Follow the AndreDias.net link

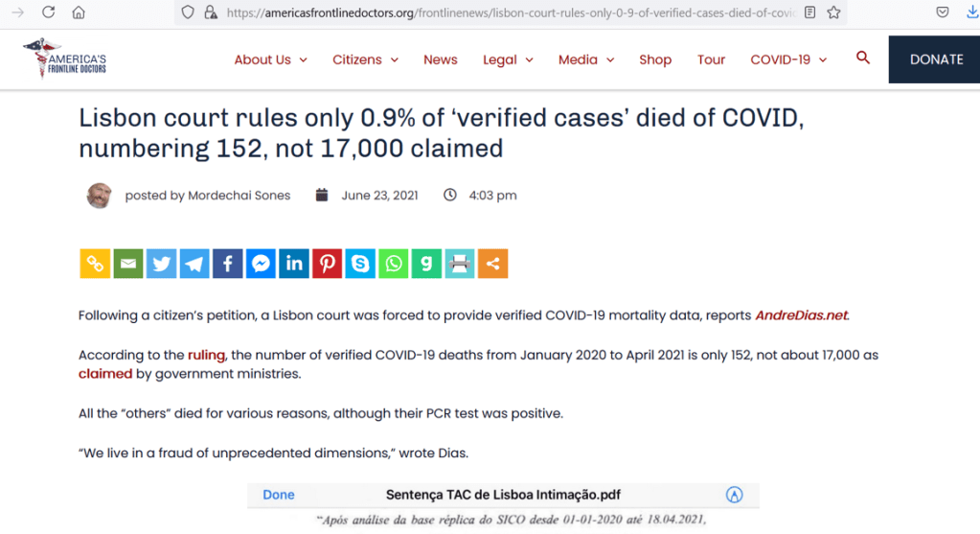801,315
